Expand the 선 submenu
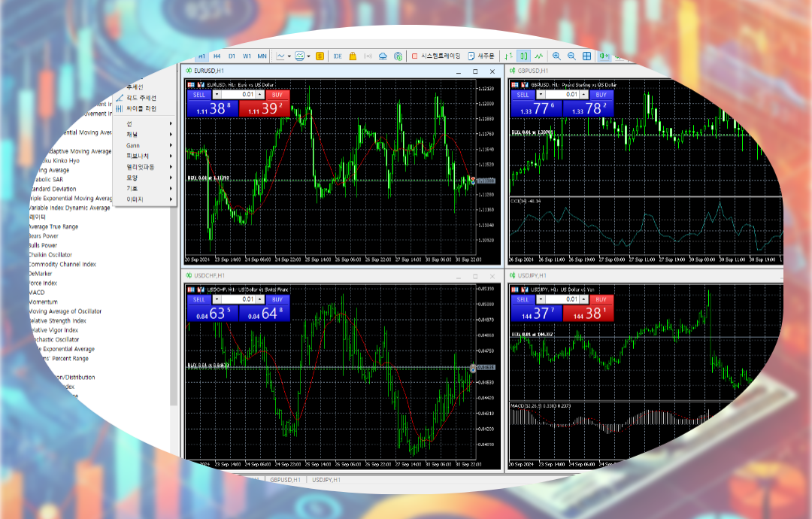Image resolution: width=812 pixels, height=519 pixels. click(x=146, y=124)
